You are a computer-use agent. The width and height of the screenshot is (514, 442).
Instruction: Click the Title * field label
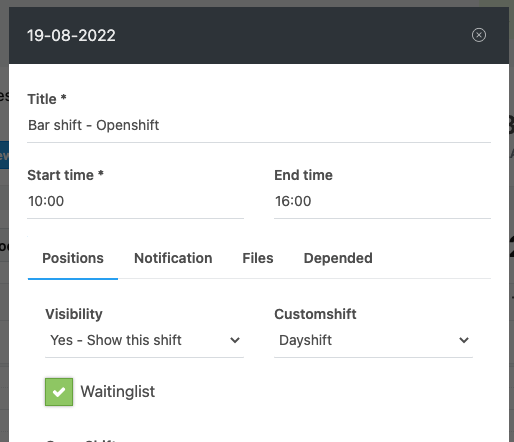click(x=47, y=99)
